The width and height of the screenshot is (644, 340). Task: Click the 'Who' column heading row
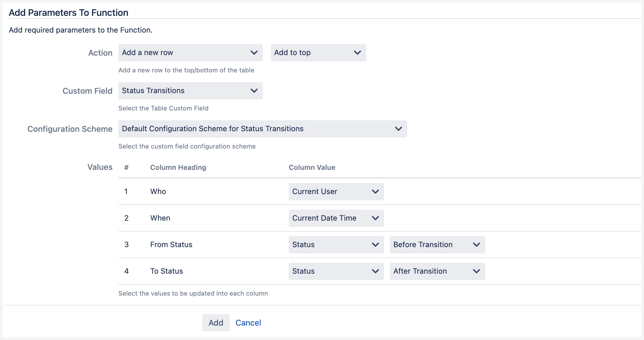pos(158,192)
